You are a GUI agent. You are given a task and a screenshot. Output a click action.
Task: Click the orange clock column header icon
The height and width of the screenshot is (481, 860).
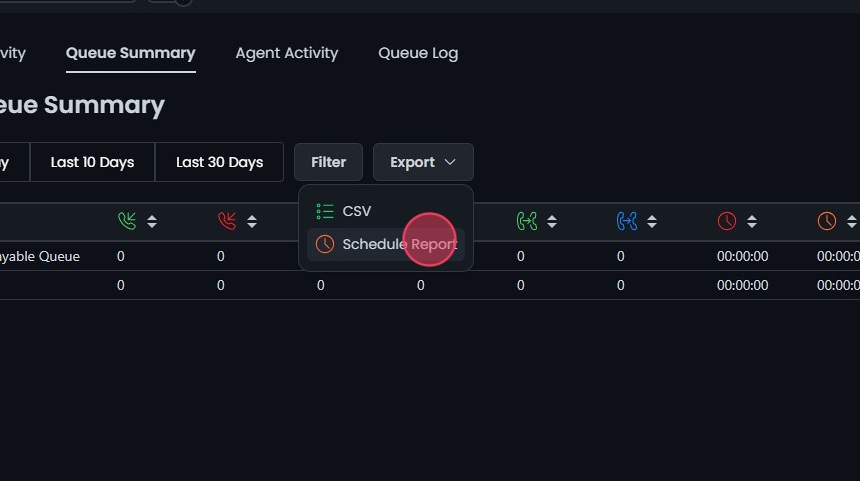[x=827, y=221]
